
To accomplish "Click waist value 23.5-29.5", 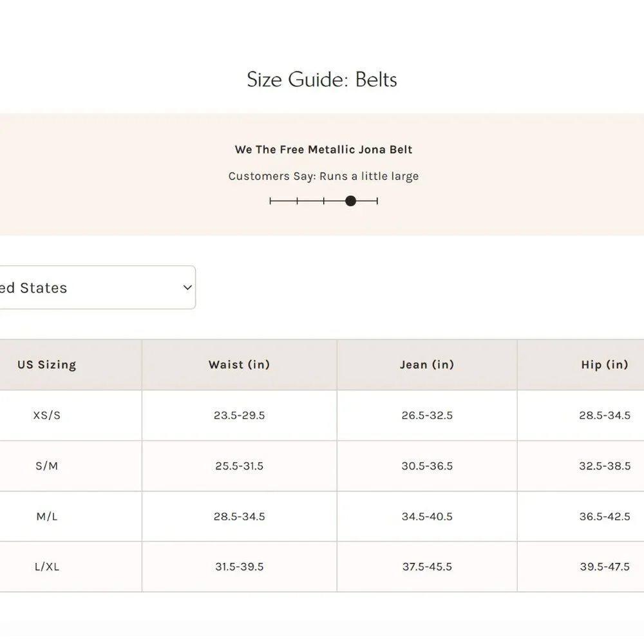I will [x=239, y=415].
